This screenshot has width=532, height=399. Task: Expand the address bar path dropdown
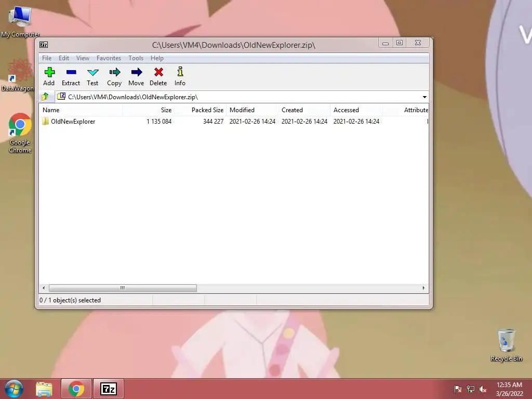pyautogui.click(x=424, y=97)
